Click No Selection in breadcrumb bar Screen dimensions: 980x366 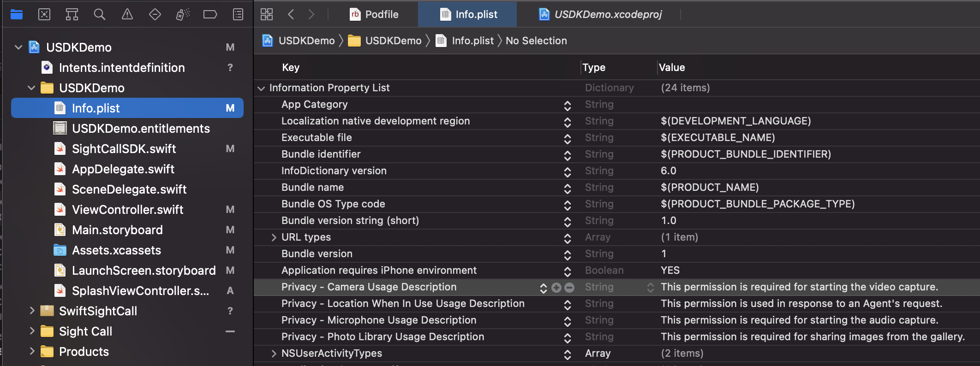tap(536, 41)
